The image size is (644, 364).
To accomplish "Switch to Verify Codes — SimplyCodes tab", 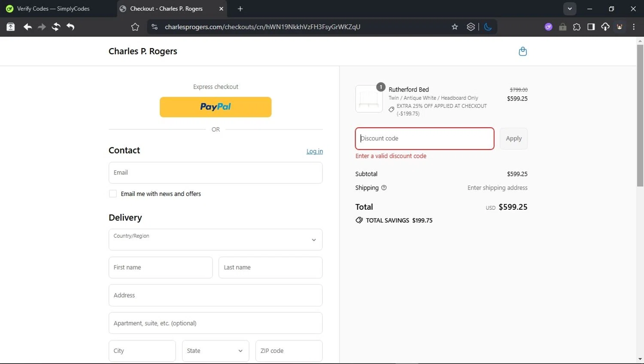I will pos(54,9).
